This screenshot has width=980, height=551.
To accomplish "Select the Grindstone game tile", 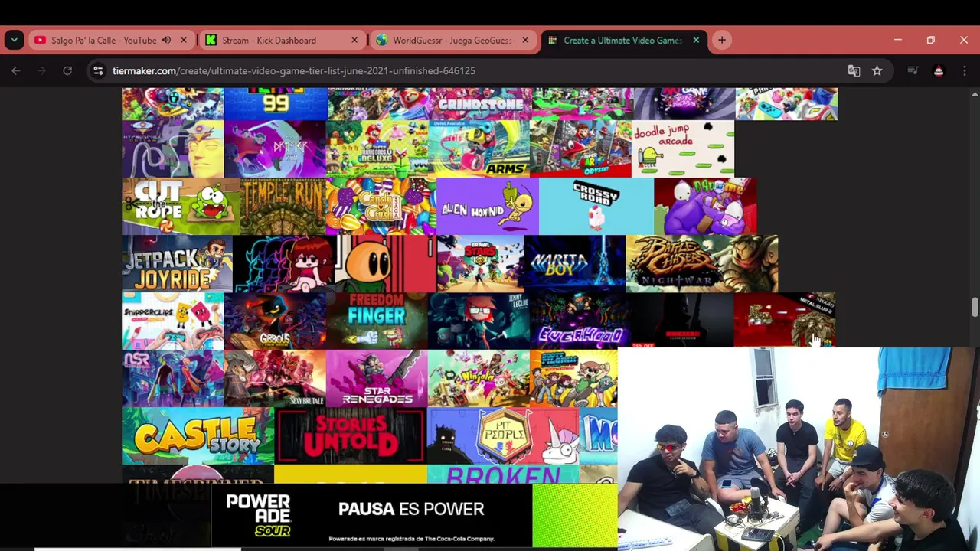I will 481,103.
